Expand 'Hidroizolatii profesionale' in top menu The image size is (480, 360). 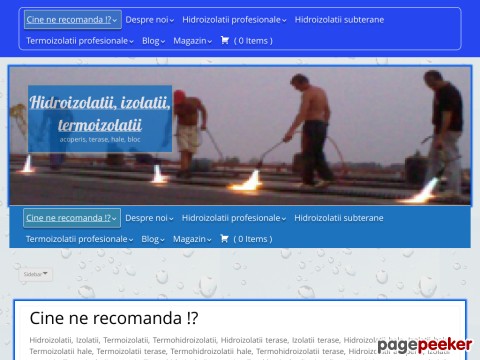[x=234, y=20]
